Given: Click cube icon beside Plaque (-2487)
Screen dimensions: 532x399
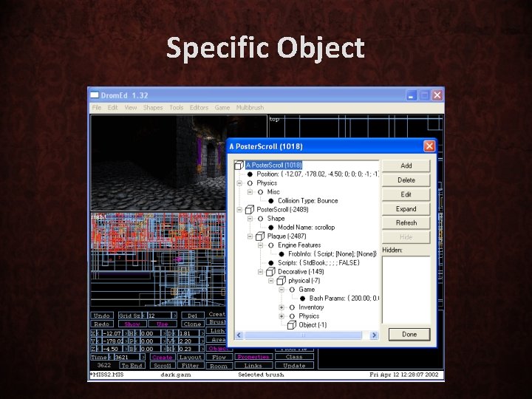Looking at the screenshot, I should point(260,236).
